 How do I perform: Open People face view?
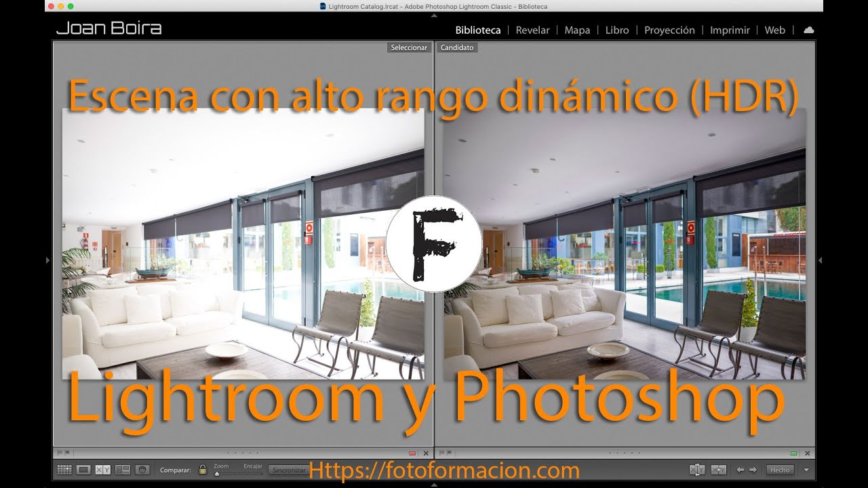(142, 469)
